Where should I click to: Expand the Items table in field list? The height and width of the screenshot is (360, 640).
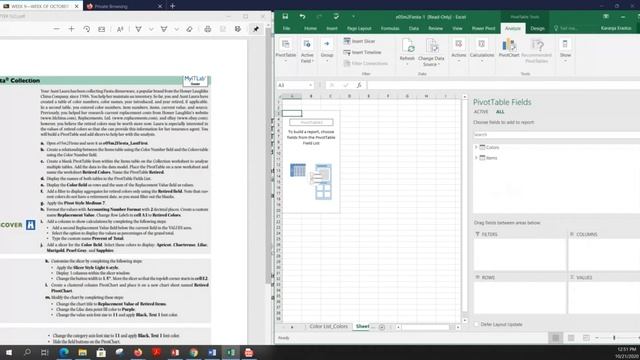(x=476, y=158)
